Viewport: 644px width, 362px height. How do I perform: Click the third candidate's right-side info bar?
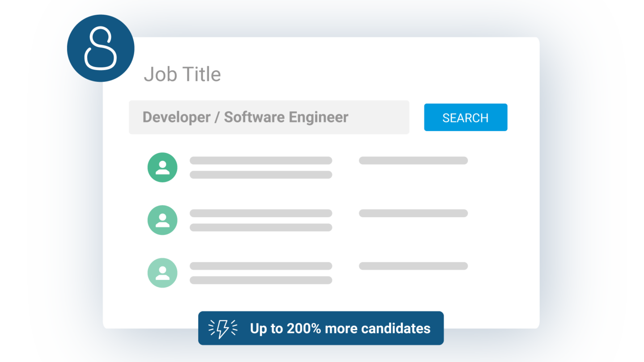click(413, 266)
